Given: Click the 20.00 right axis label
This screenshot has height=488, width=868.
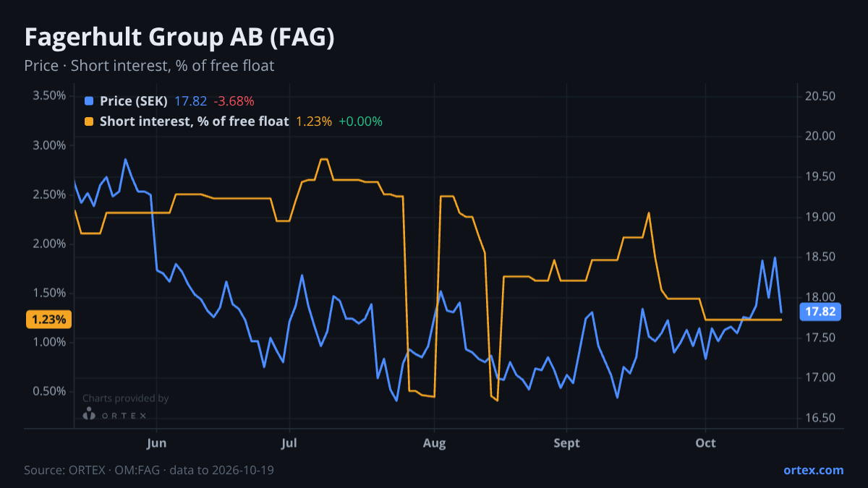Looking at the screenshot, I should tap(821, 137).
